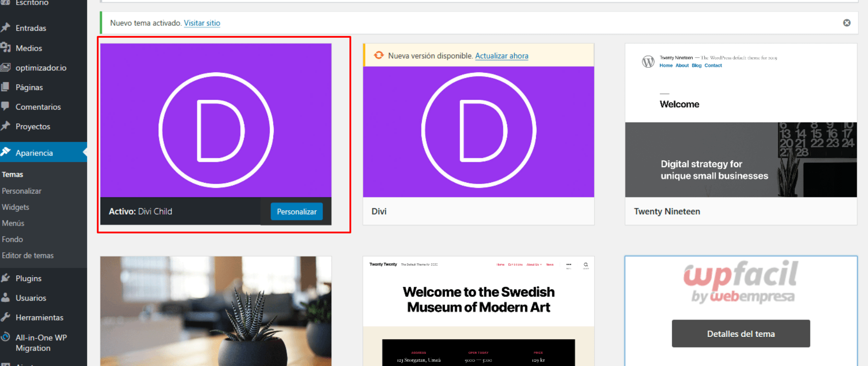The image size is (868, 366).
Task: Click the Comentarios speech bubble icon
Action: tap(5, 106)
